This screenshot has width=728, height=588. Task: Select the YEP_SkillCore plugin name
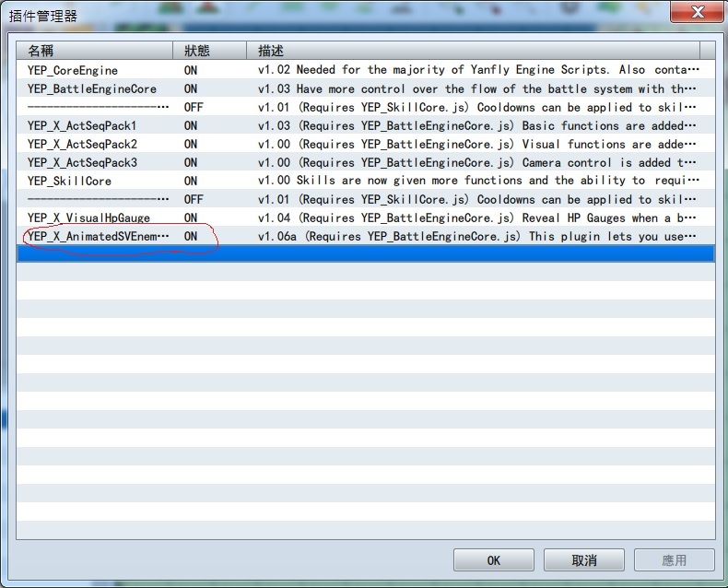point(69,182)
